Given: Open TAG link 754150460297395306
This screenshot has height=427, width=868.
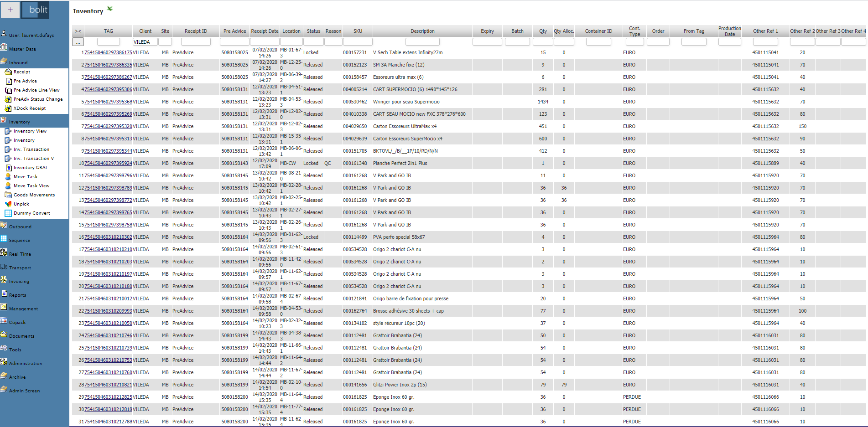Looking at the screenshot, I should (108, 89).
